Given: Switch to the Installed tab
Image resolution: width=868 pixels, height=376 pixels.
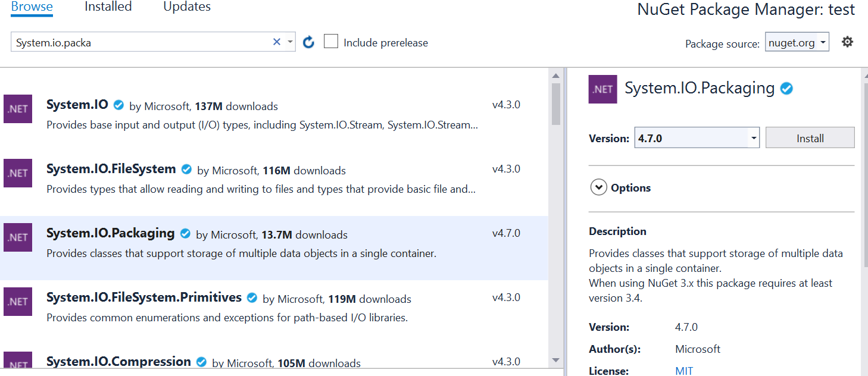Looking at the screenshot, I should pos(108,7).
